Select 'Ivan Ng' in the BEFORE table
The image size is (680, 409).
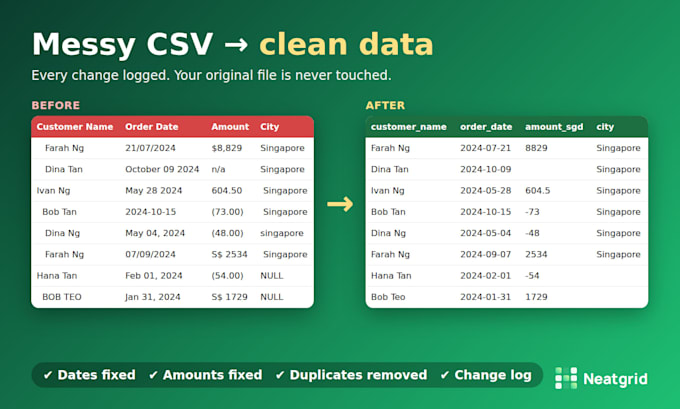(x=53, y=190)
